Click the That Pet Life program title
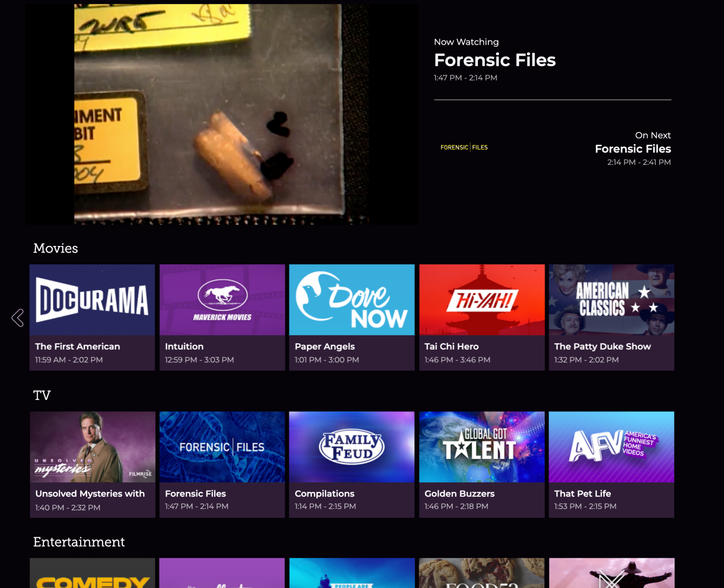Viewport: 724px width, 588px height. 583,494
